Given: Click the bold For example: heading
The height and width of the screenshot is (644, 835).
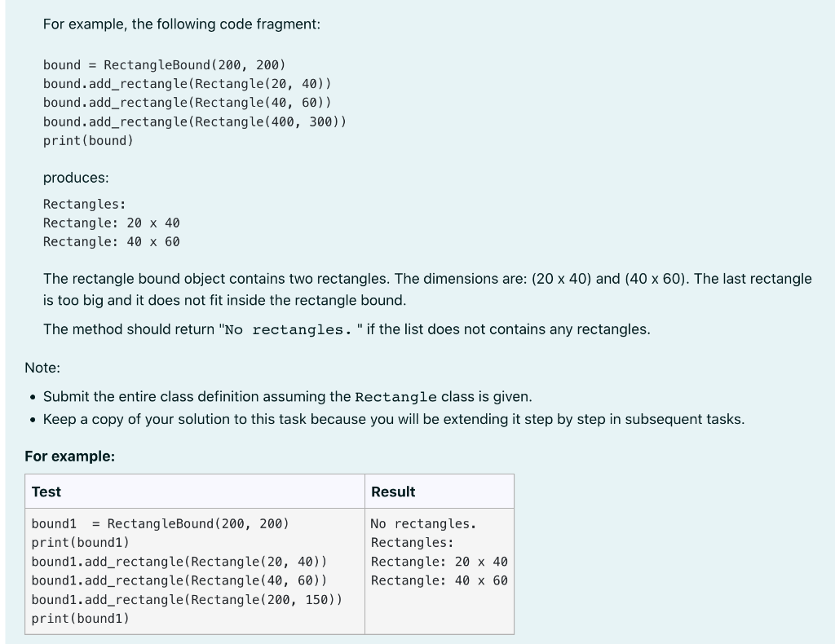Looking at the screenshot, I should 69,457.
